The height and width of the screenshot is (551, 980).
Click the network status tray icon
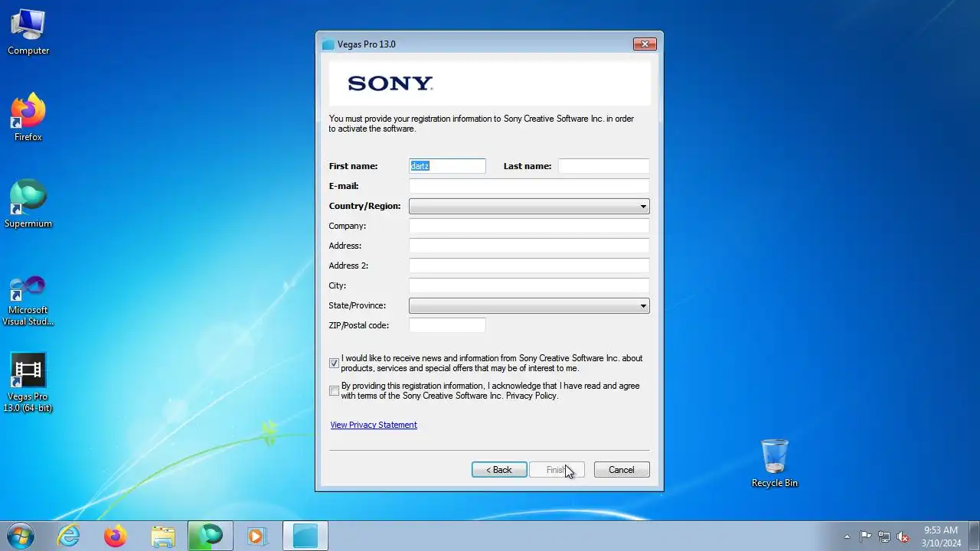coord(884,536)
